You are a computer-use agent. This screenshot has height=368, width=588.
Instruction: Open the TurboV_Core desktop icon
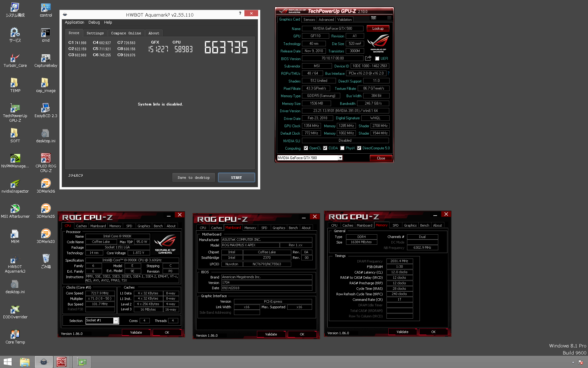click(15, 60)
